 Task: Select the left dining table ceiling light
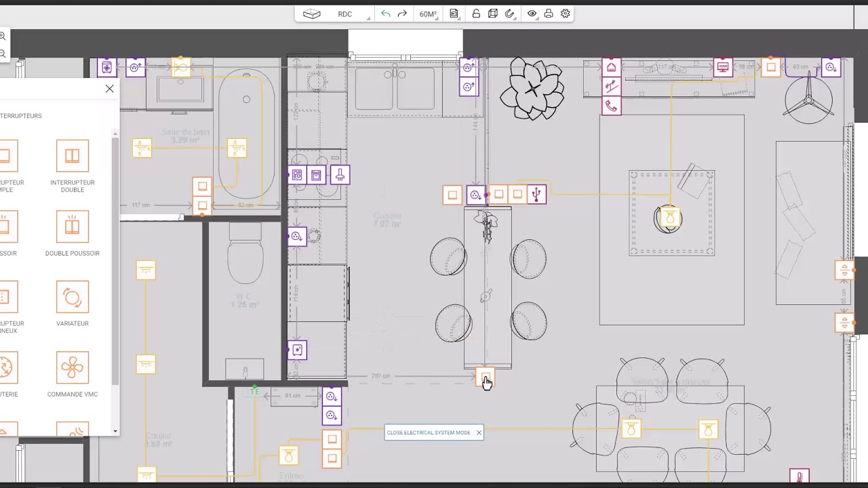(631, 429)
